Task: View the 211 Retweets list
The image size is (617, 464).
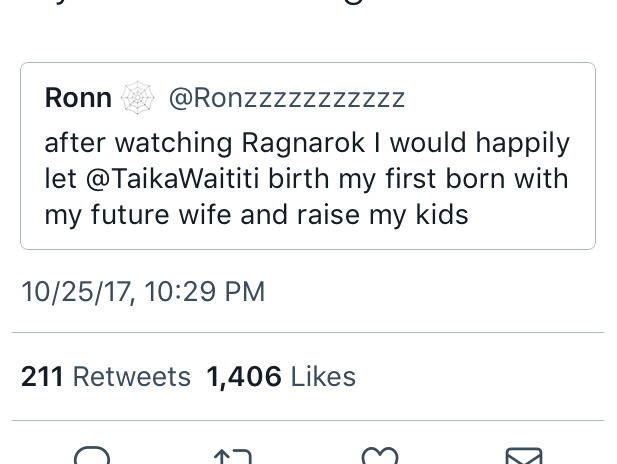Action: 106,376
